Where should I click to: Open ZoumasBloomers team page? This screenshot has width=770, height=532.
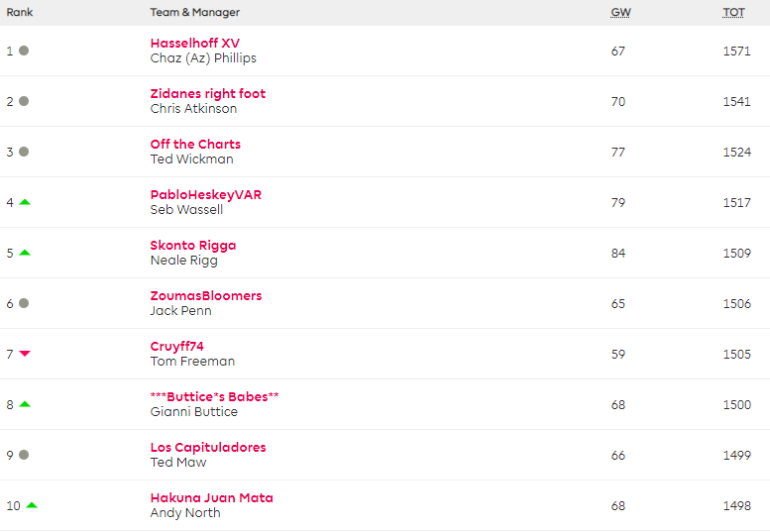tap(206, 296)
